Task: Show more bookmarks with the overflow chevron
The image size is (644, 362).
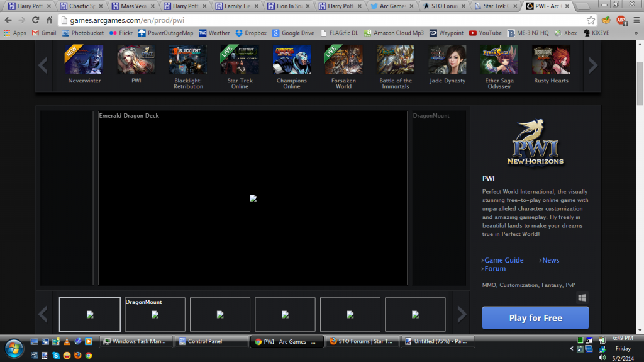Action: point(636,33)
